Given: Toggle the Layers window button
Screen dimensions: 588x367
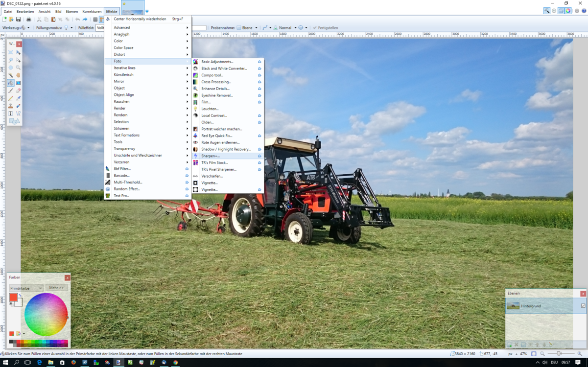Looking at the screenshot, I should 561,11.
